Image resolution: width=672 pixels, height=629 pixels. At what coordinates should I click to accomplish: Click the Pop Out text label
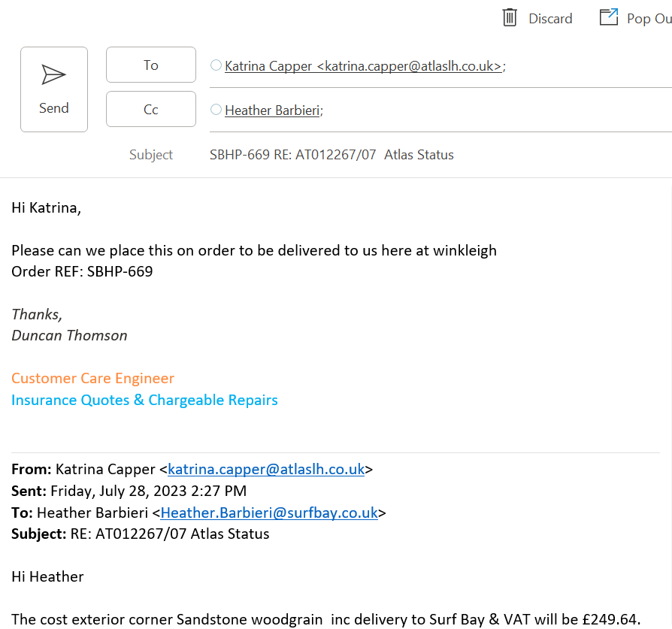[x=649, y=19]
